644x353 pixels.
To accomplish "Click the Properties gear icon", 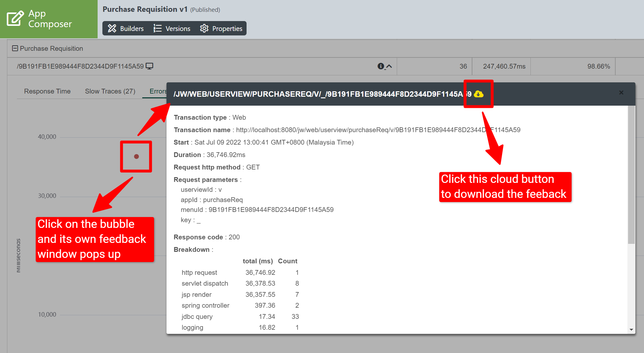I will tap(204, 28).
